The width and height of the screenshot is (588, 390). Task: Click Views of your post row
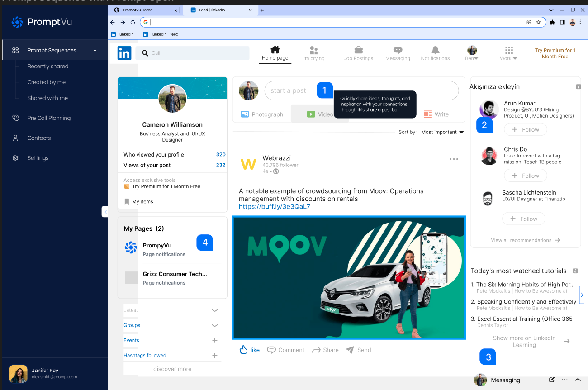point(174,165)
